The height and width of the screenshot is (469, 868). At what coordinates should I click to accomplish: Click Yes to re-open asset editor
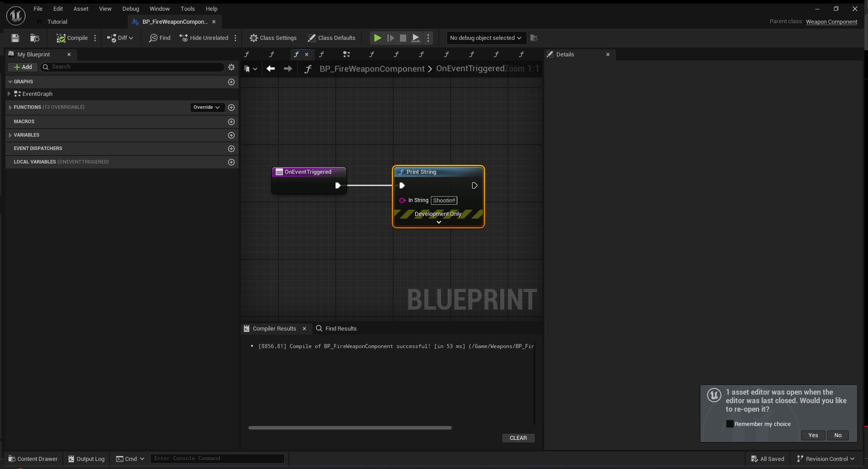coord(813,435)
